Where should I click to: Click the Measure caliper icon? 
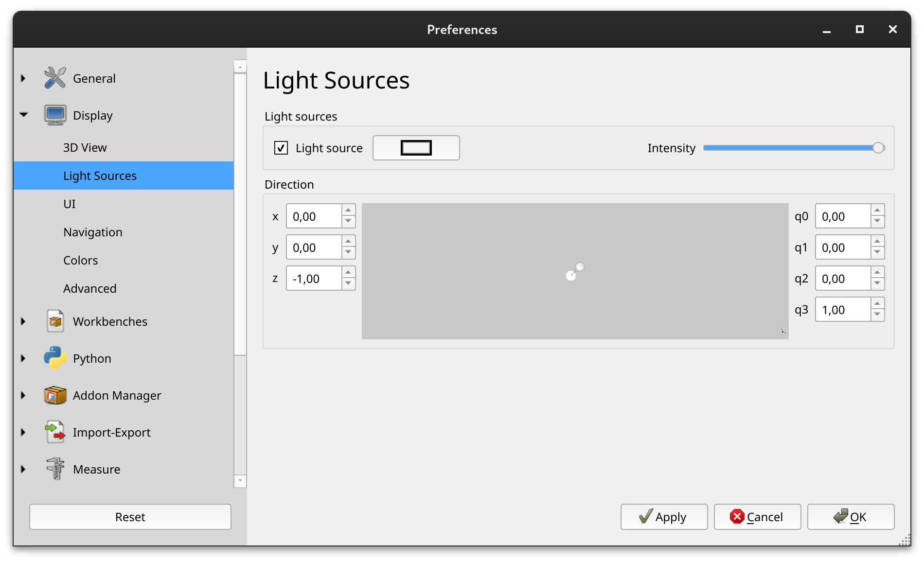[x=55, y=469]
